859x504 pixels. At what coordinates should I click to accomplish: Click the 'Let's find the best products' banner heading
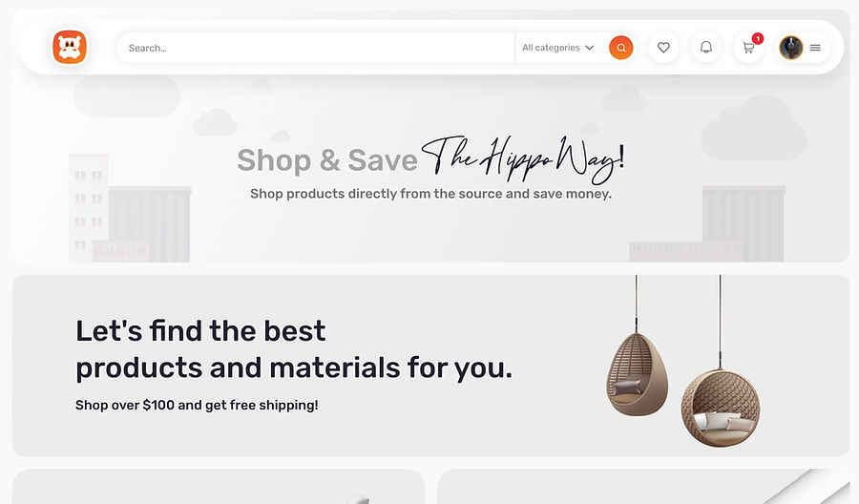tap(294, 349)
